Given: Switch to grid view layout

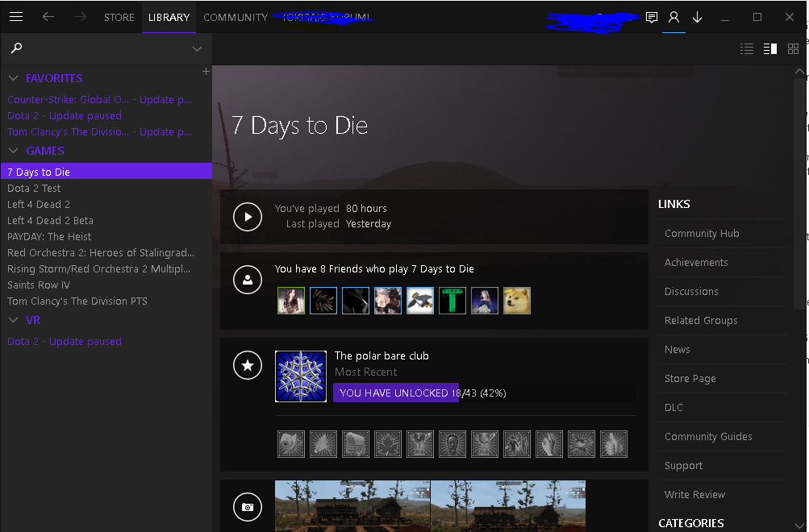Looking at the screenshot, I should tap(793, 48).
